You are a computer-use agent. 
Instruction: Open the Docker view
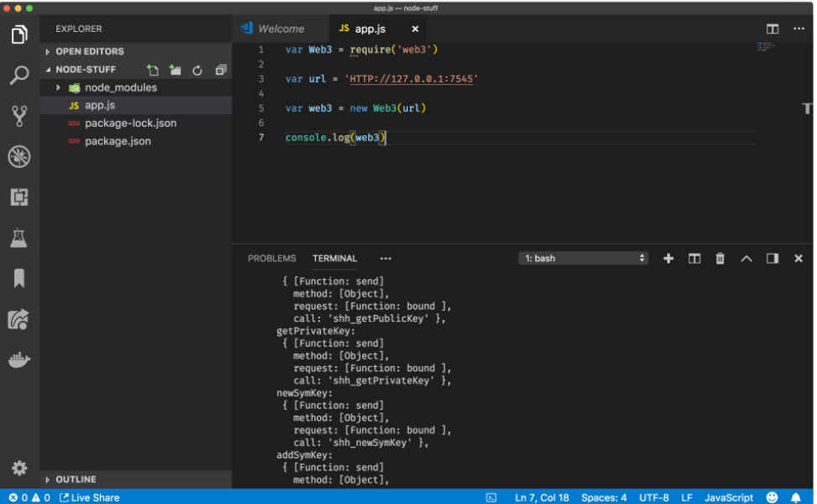19,360
